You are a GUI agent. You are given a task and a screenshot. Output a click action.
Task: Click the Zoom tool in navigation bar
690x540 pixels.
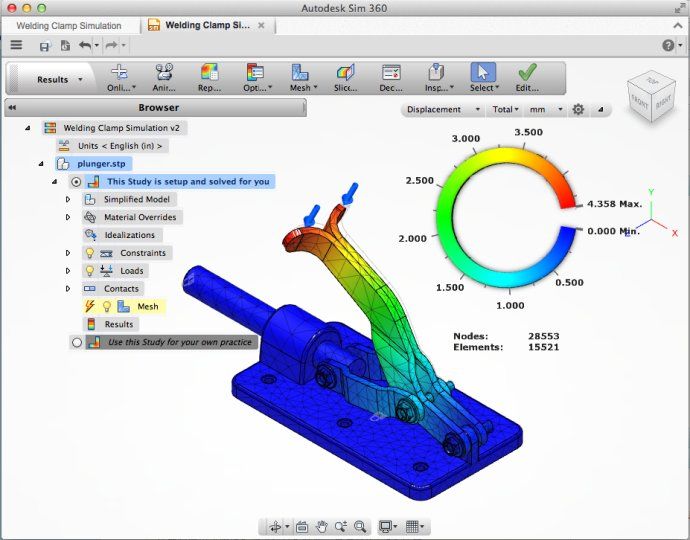tap(341, 526)
